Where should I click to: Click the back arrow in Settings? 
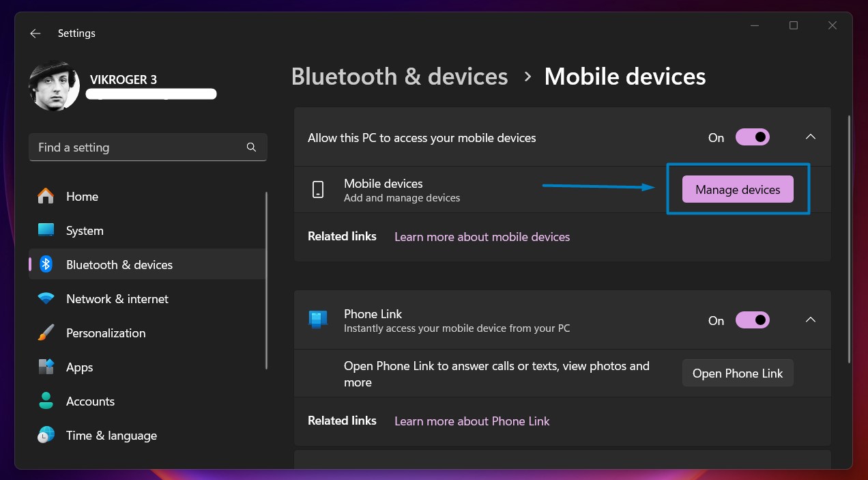pos(35,33)
